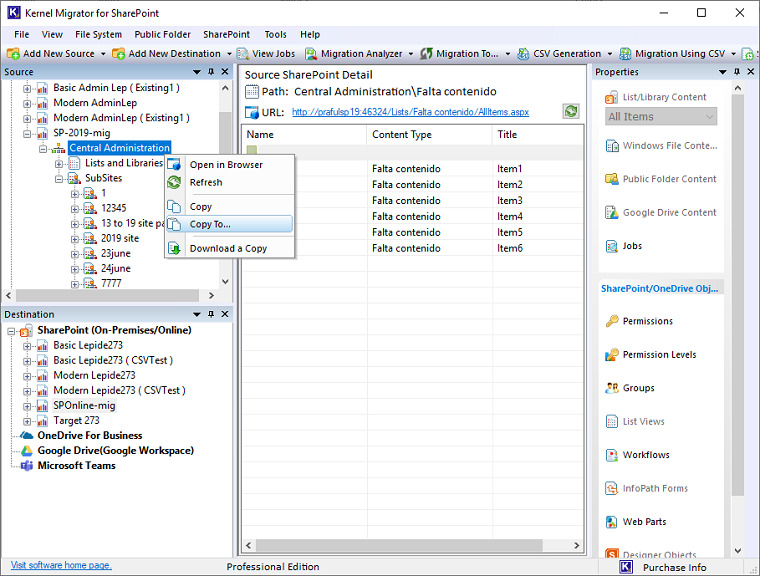Click the Permissions key icon
Viewport: 760px width, 576px height.
(612, 321)
